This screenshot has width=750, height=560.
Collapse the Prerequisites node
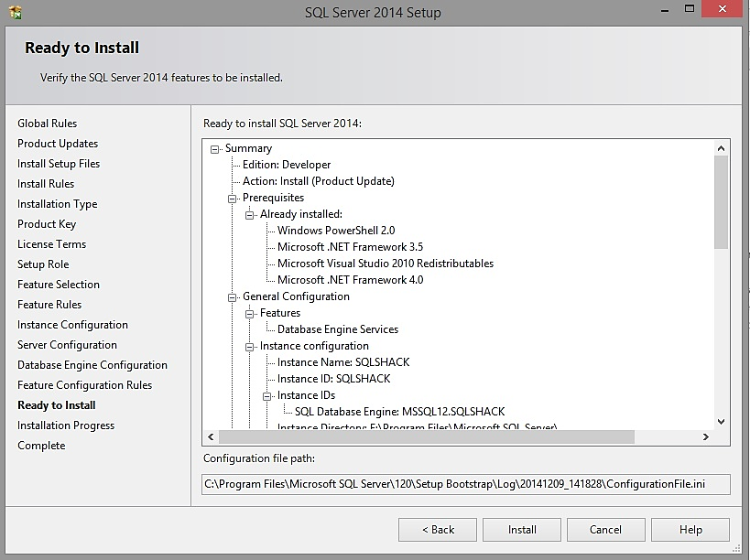(232, 199)
